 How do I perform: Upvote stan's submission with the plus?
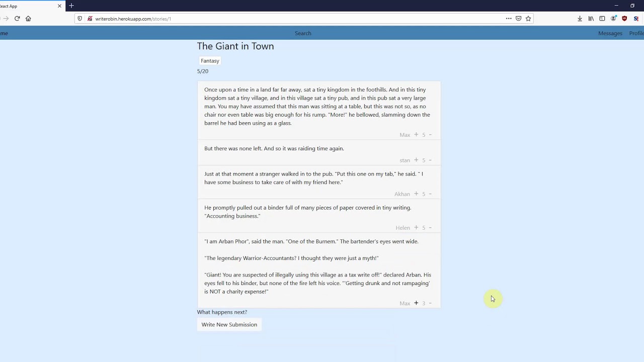(x=416, y=160)
